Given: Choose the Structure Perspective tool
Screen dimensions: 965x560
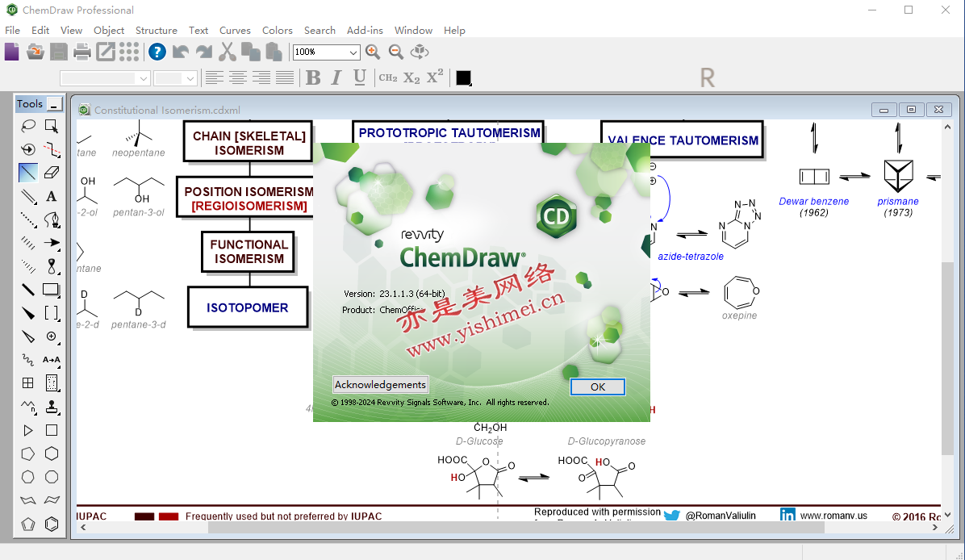Looking at the screenshot, I should click(x=28, y=149).
